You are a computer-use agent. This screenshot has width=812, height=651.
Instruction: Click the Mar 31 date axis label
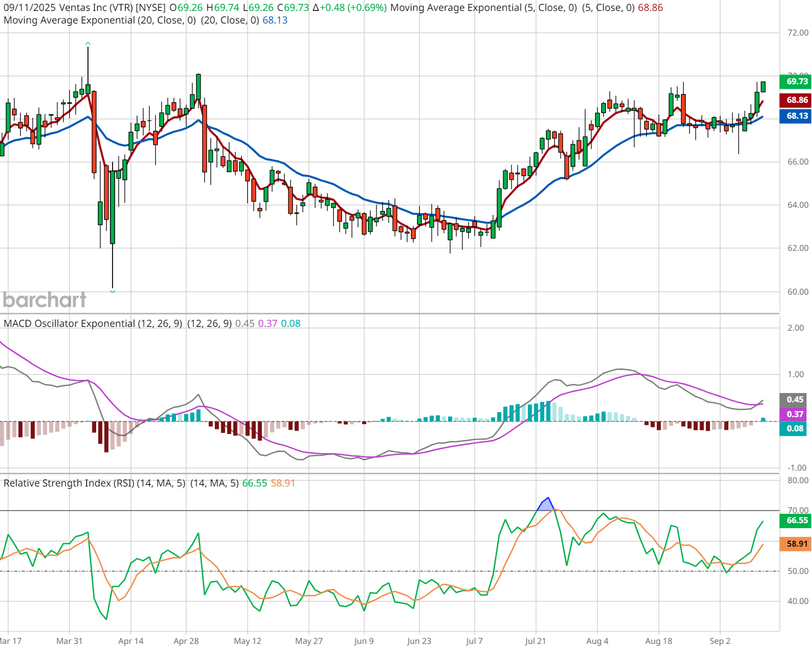pyautogui.click(x=69, y=641)
